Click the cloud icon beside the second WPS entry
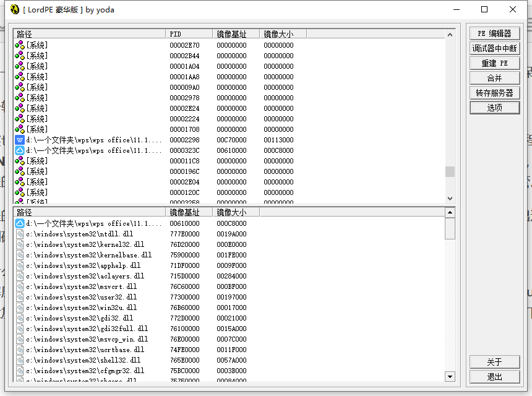This screenshot has height=396, width=532. (18, 150)
